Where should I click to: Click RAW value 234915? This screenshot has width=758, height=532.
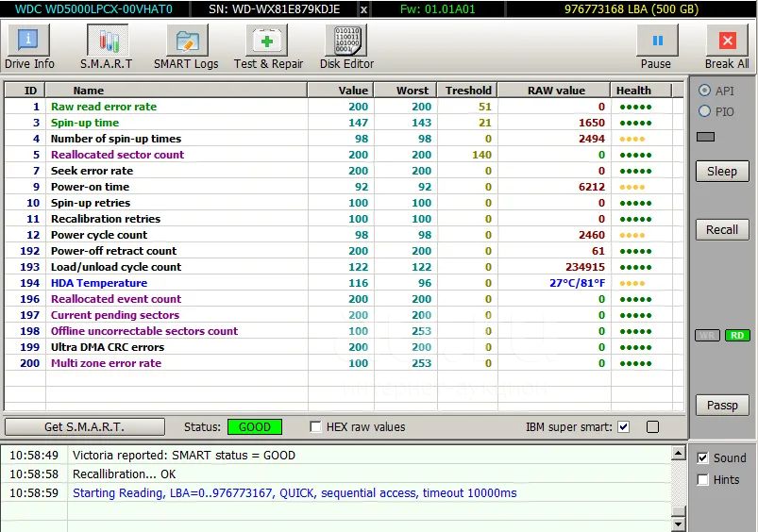(x=585, y=267)
